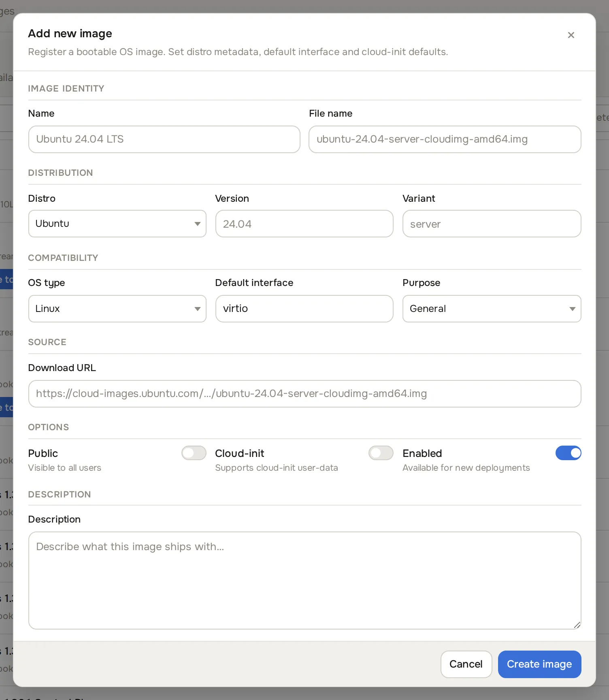
Task: Click the Description textarea resize handle
Action: coord(577,625)
